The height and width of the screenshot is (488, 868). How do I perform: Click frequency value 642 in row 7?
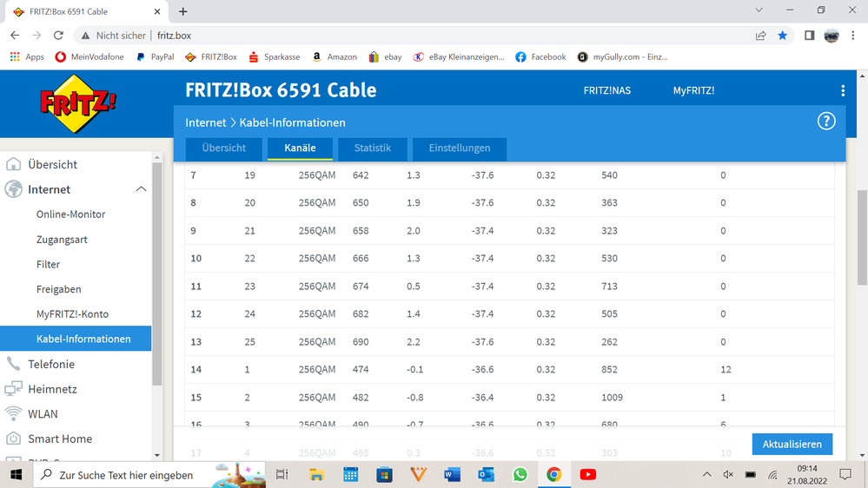tap(361, 175)
